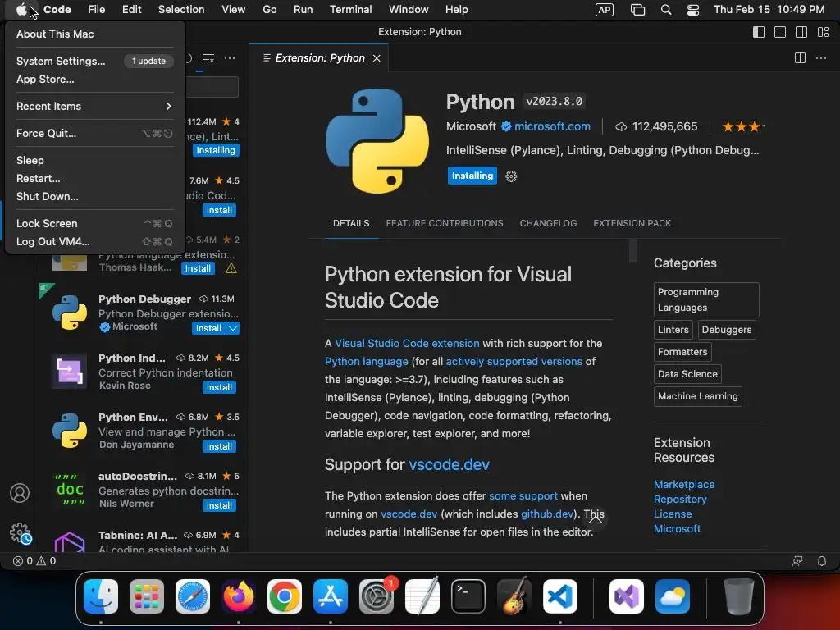
Task: Select Machine Learning category tag
Action: [697, 396]
